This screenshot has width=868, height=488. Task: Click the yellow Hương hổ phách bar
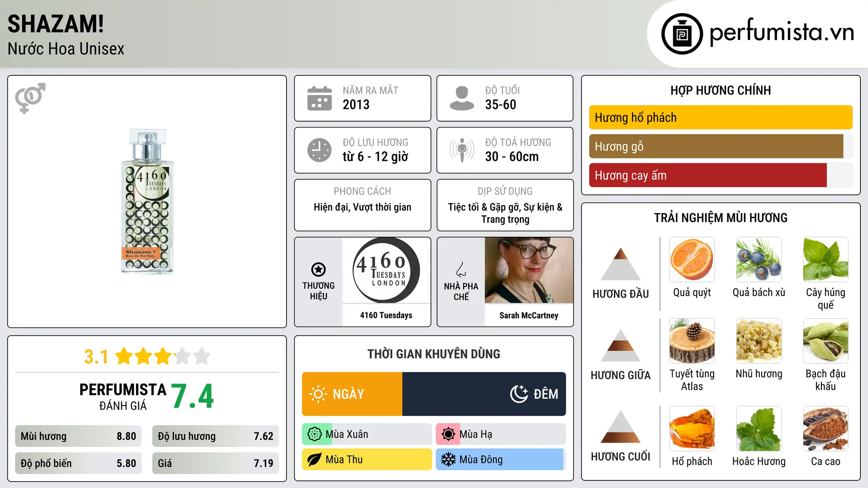(721, 117)
